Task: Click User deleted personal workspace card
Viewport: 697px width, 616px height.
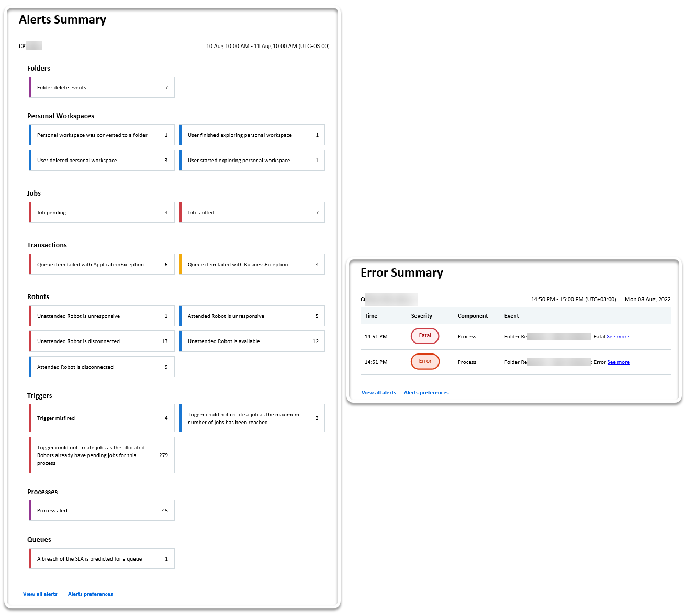Action: point(102,160)
